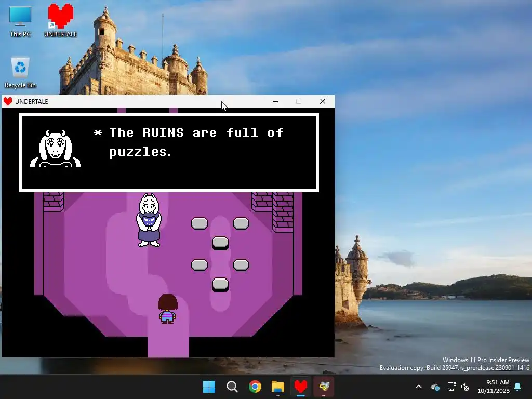532x399 pixels.
Task: Open File Explorer from the taskbar
Action: (x=278, y=387)
